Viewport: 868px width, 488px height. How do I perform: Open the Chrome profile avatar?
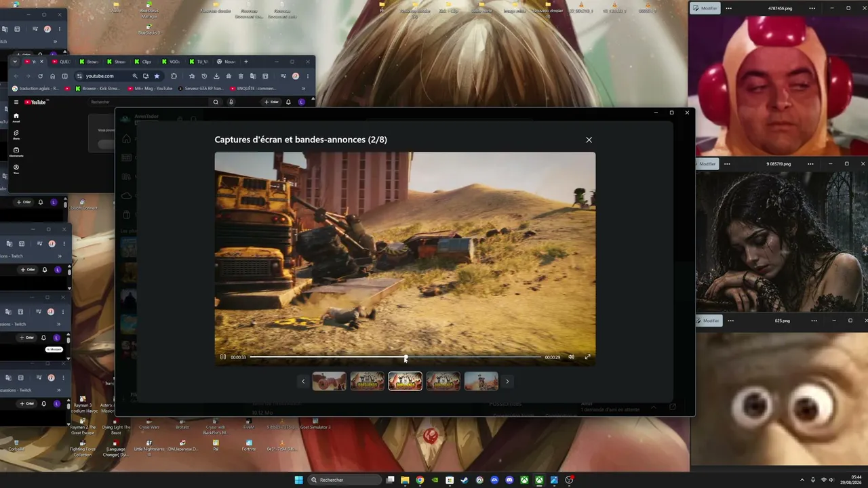[296, 76]
